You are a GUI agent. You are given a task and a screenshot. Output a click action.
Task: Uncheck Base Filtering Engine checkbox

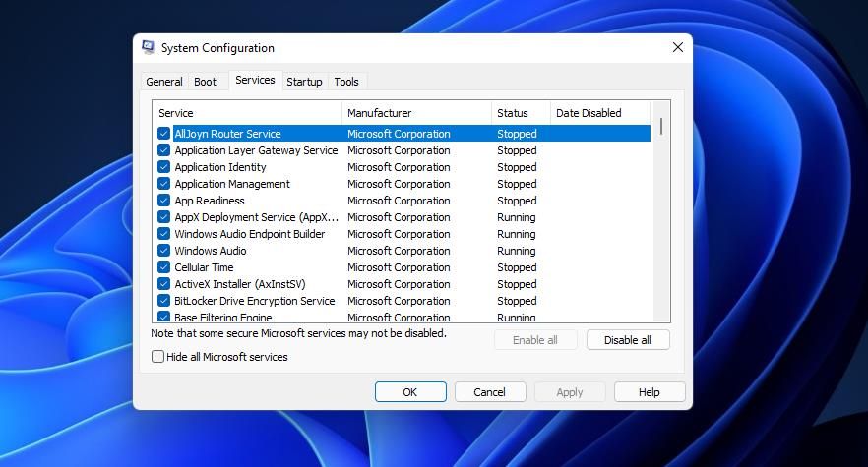163,317
